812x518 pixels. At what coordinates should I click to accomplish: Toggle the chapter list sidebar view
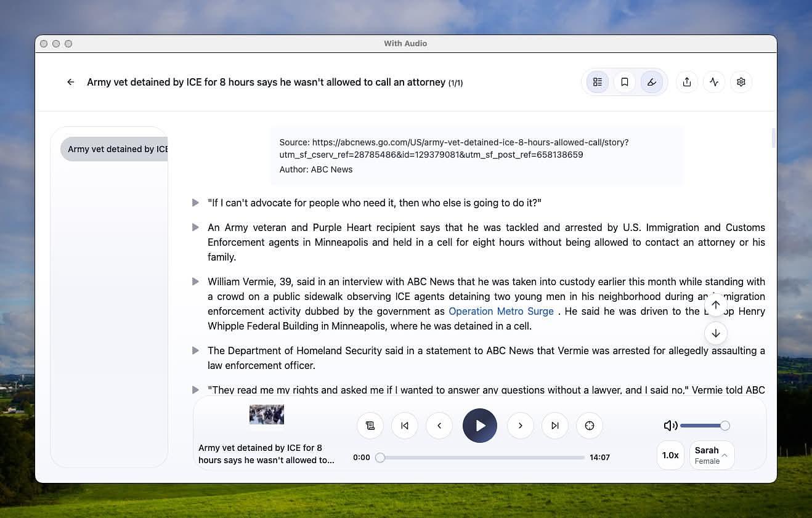tap(598, 82)
